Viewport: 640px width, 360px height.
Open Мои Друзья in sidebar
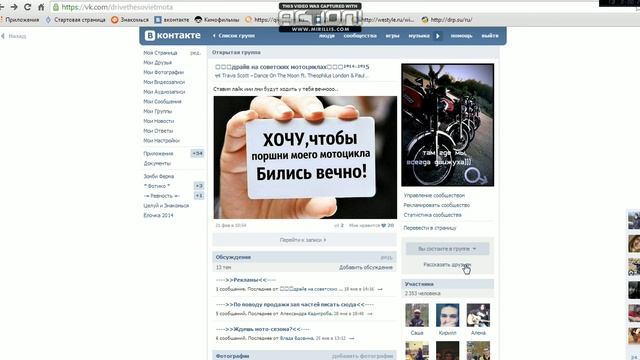[x=158, y=62]
